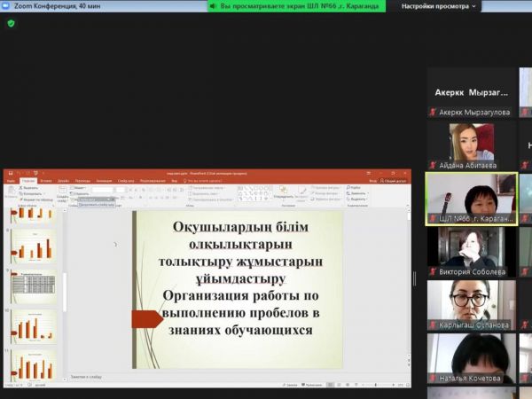Click the Найти button in the ribbon

coord(355,188)
